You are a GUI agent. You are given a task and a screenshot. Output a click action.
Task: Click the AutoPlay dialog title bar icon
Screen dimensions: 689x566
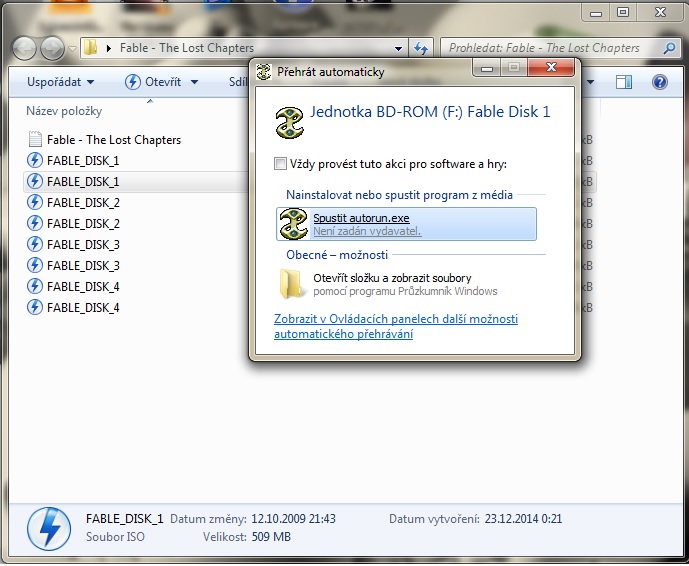[x=264, y=72]
